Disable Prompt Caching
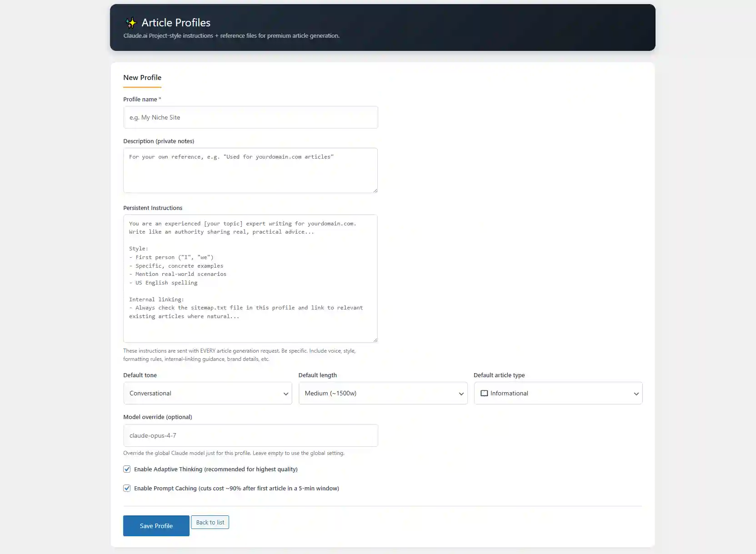Screen dimensions: 756x554 (127, 488)
